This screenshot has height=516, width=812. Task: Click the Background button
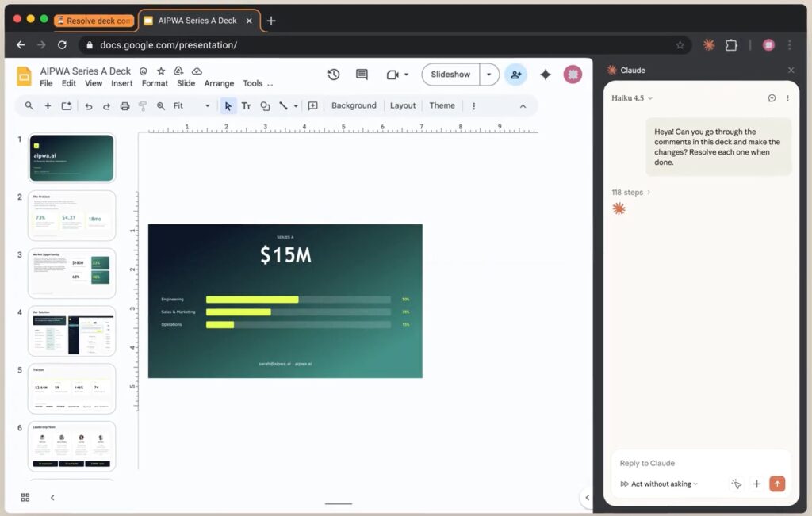point(354,105)
